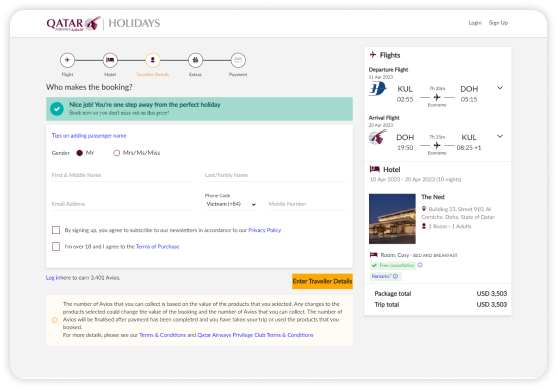
Task: Tick the over 18 Terms of Purchase checkbox
Action: pyautogui.click(x=56, y=246)
